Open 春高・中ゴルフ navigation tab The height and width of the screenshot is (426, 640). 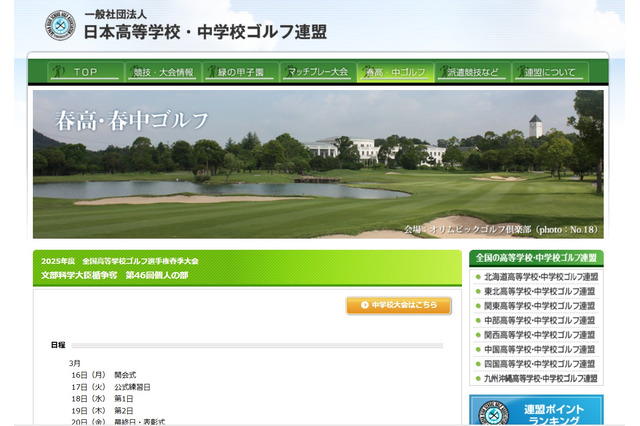396,72
